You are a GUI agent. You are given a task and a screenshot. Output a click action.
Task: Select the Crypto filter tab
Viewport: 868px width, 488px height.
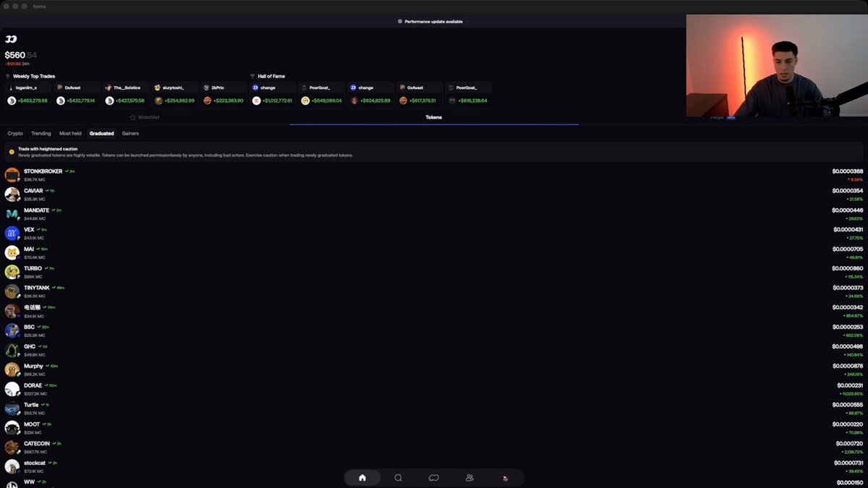coord(15,134)
